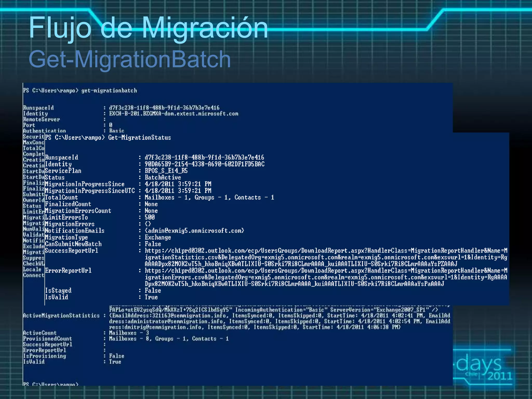Click the 'ServicePlan' label

63,171
